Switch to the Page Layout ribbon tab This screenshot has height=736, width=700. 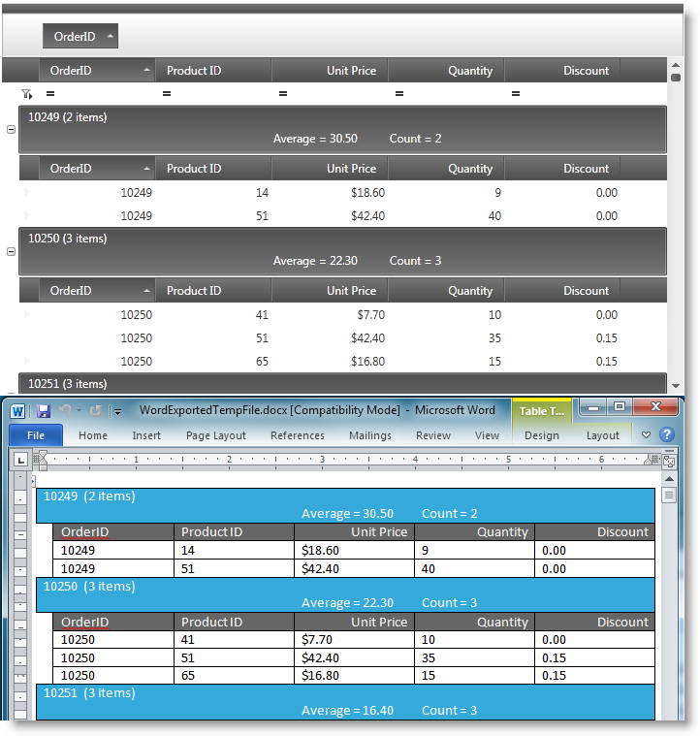216,435
